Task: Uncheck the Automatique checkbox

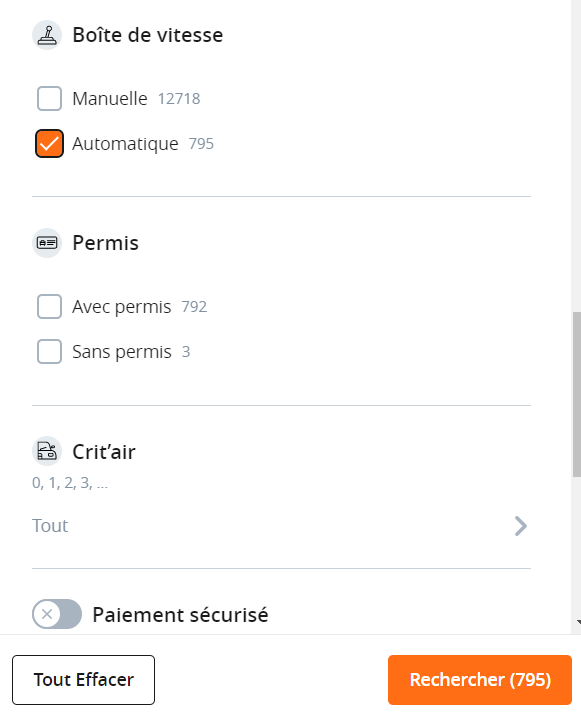Action: 49,143
